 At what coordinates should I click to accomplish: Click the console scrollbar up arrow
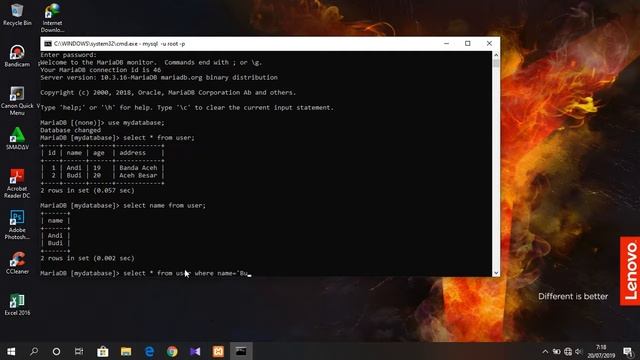click(x=496, y=55)
